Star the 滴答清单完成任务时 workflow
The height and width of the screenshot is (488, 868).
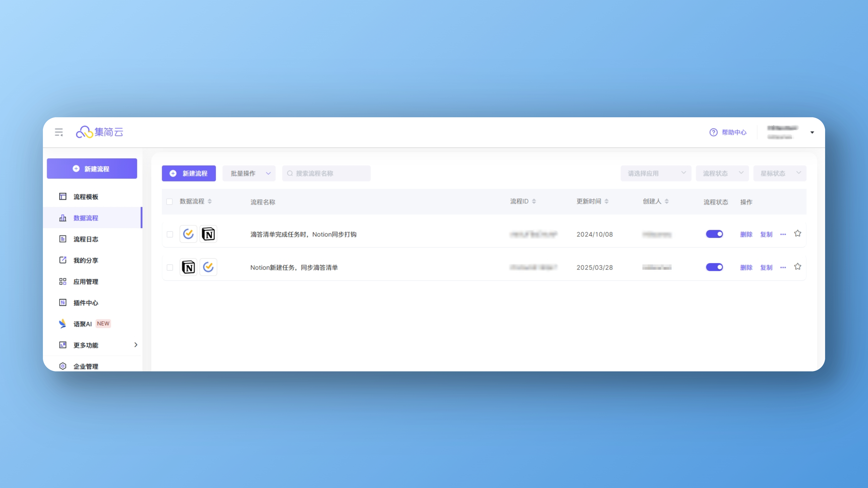click(x=797, y=233)
